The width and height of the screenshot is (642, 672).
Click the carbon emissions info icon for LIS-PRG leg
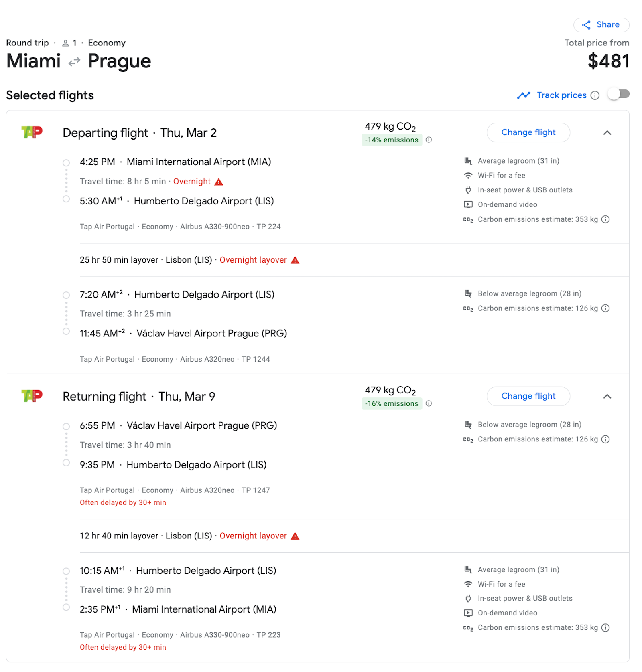(x=605, y=308)
